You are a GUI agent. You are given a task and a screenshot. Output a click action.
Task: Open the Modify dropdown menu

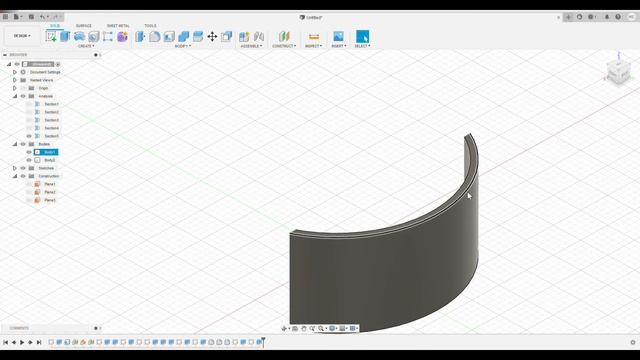(183, 46)
